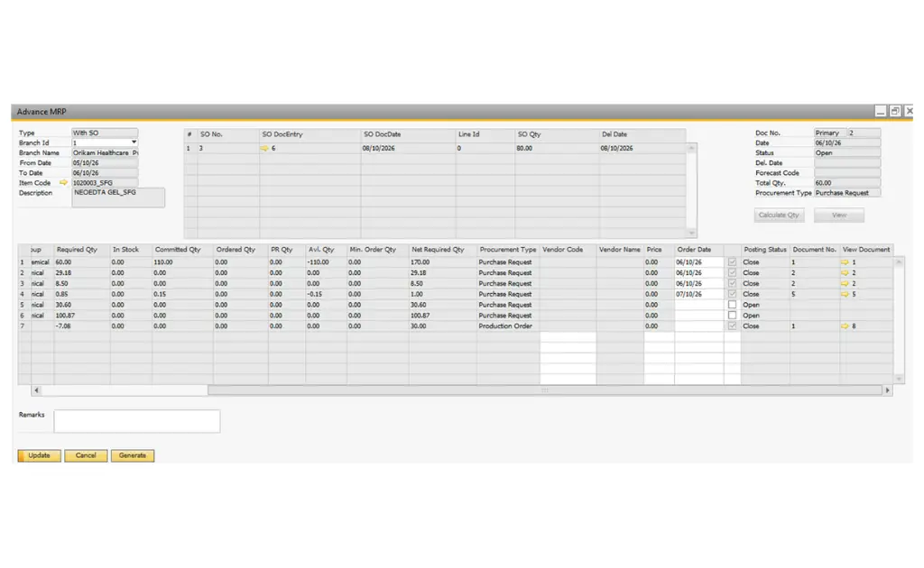Click the Procurement Type column header
This screenshot has height=568, width=924.
508,250
